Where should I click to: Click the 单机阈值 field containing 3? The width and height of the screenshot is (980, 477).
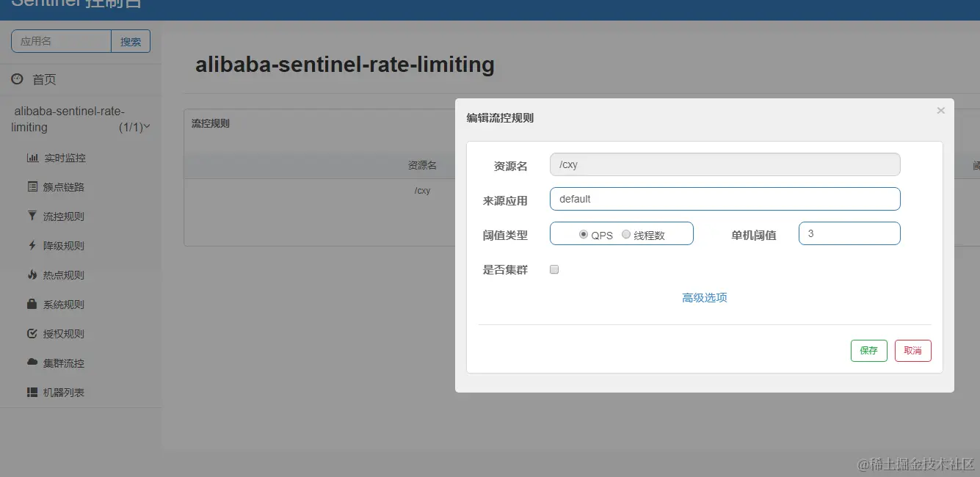(x=849, y=233)
